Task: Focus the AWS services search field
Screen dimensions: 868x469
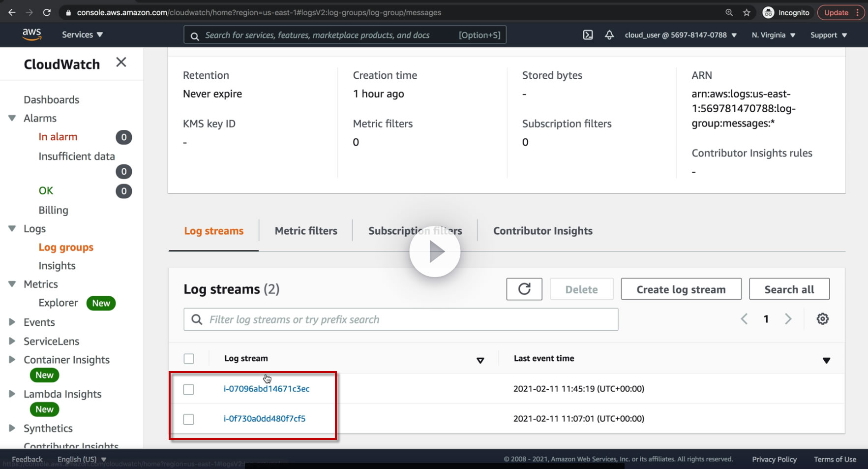Action: point(345,35)
